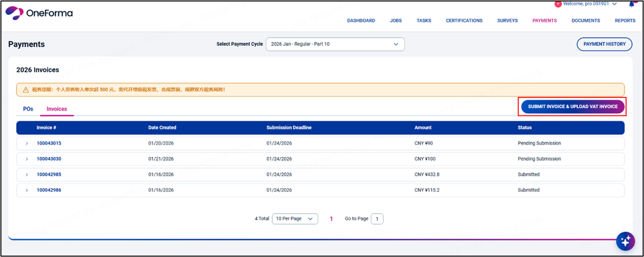The width and height of the screenshot is (644, 257).
Task: Click the user avatar icon beside Welcome
Action: [x=558, y=4]
